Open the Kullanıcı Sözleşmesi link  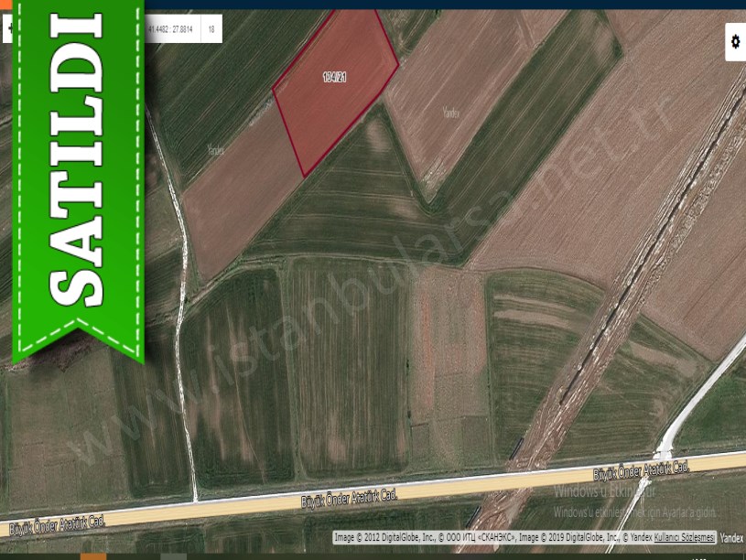point(684,537)
